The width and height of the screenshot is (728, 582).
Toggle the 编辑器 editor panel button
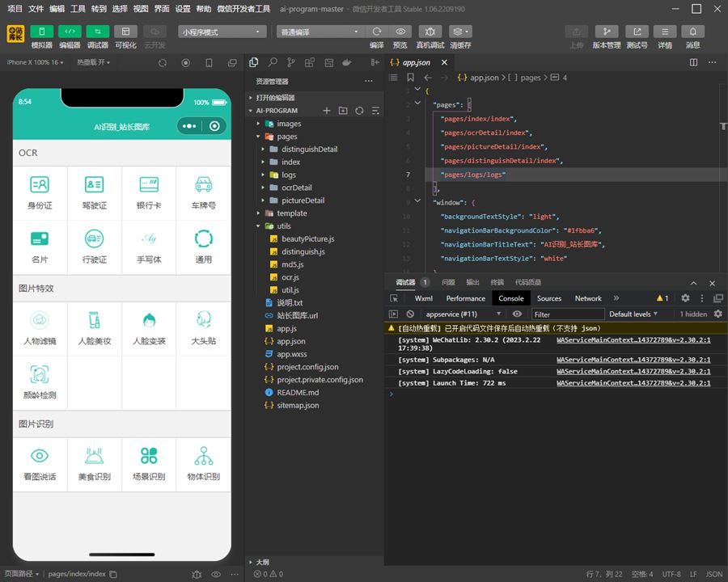click(x=70, y=32)
